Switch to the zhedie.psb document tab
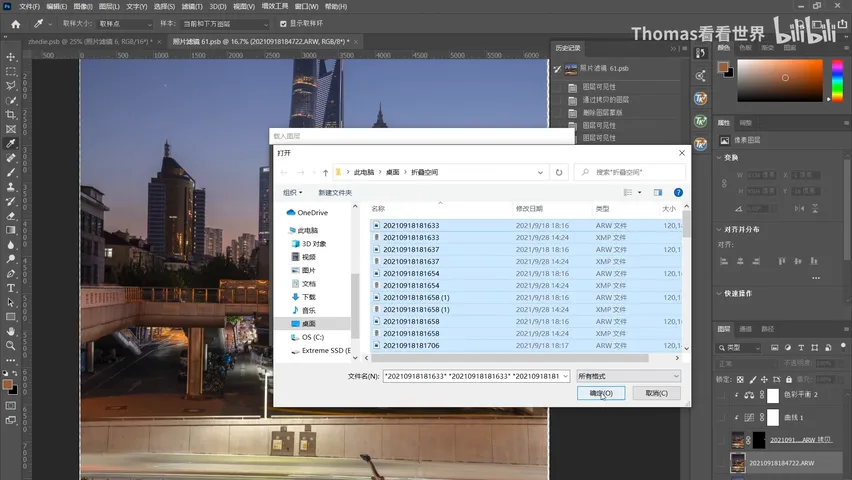Screen dimensions: 852x480 click(90, 41)
